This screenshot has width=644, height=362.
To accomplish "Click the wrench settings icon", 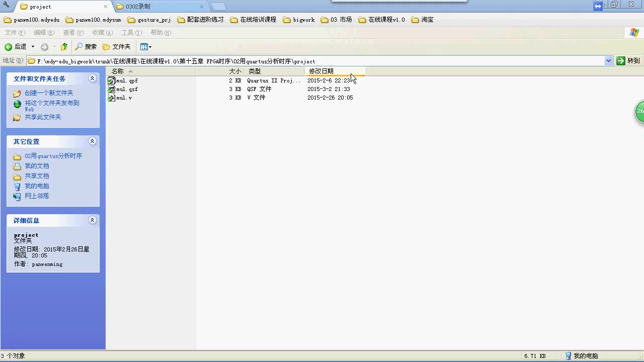I will click(6, 5).
